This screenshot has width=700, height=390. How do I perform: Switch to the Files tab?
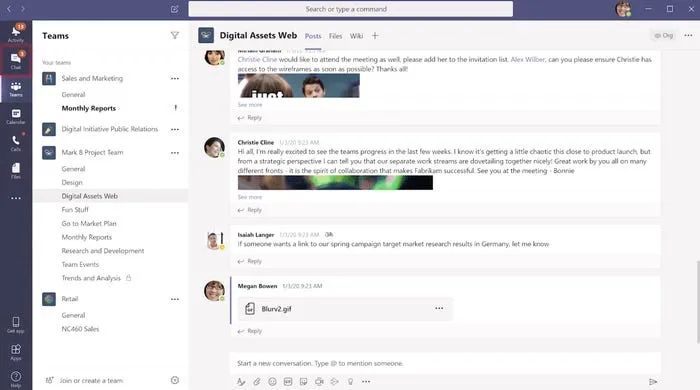click(x=335, y=36)
